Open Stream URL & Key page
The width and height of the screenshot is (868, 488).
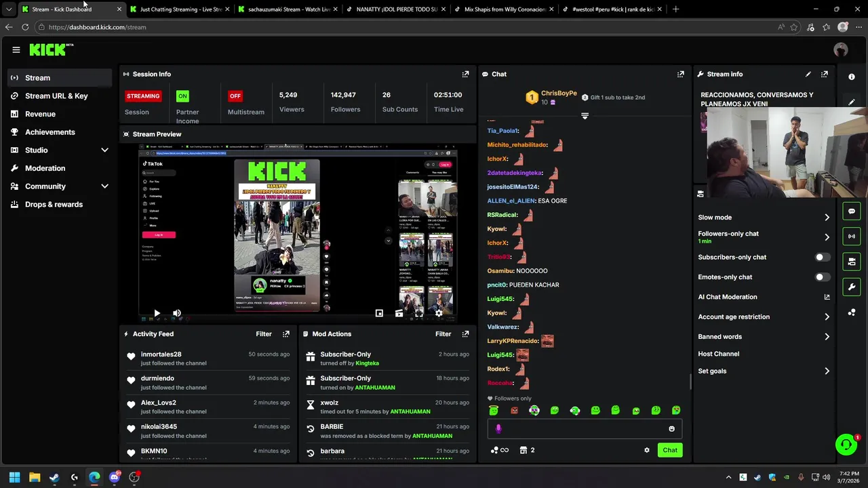(x=60, y=96)
